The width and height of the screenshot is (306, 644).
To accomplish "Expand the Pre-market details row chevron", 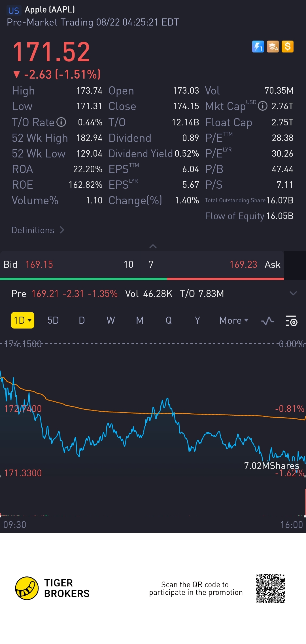I will 293,293.
